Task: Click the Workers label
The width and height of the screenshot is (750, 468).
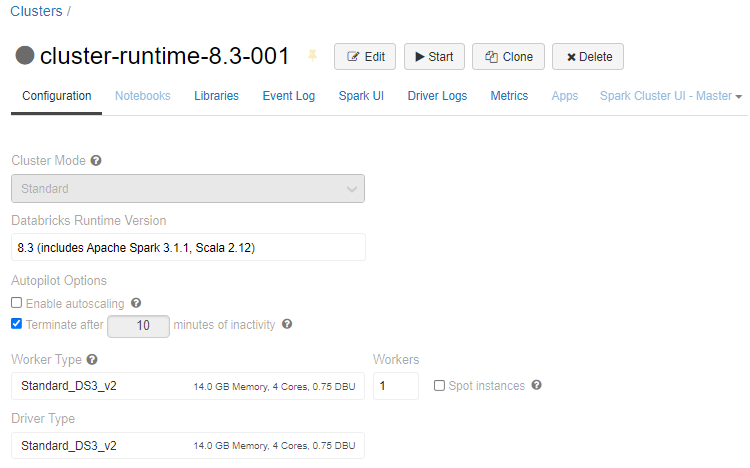Action: coord(396,359)
